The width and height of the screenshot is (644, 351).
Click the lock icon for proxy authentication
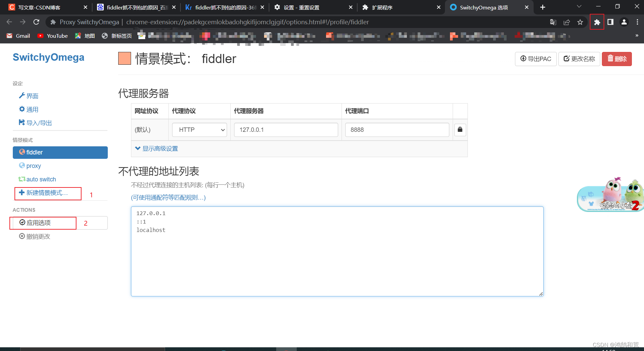[x=460, y=129]
